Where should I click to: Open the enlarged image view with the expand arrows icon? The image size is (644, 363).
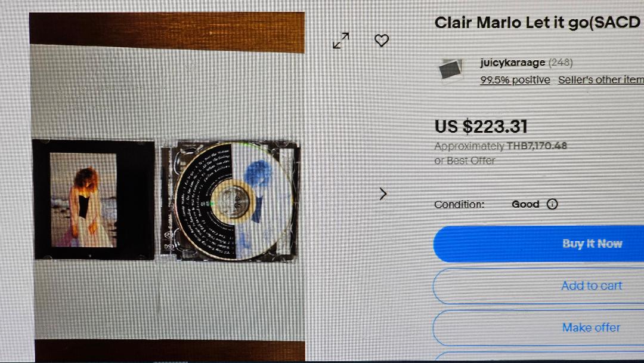coord(341,41)
